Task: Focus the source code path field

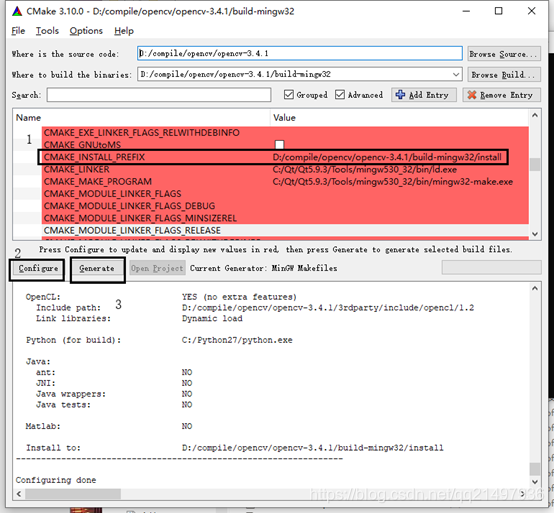Action: pyautogui.click(x=300, y=53)
